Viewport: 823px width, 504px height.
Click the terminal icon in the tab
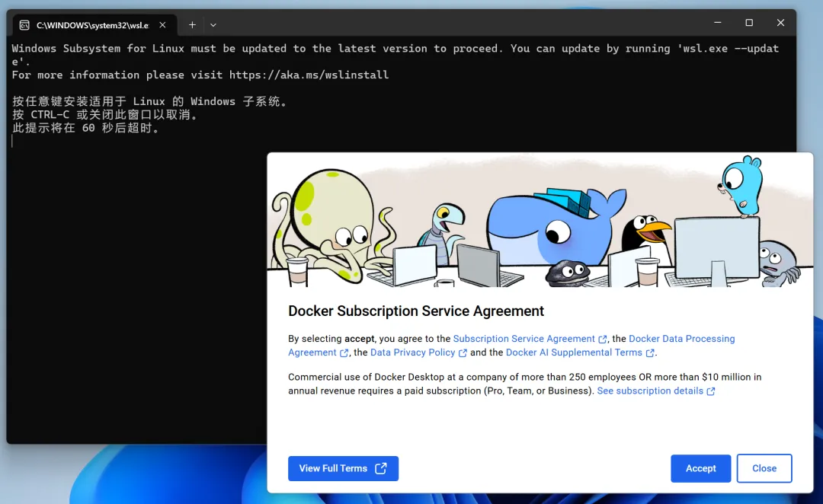(24, 25)
